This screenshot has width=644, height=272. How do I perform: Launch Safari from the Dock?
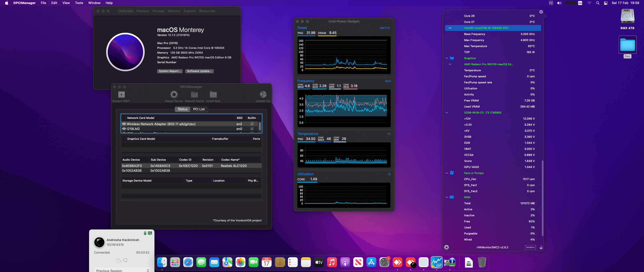coord(188,262)
